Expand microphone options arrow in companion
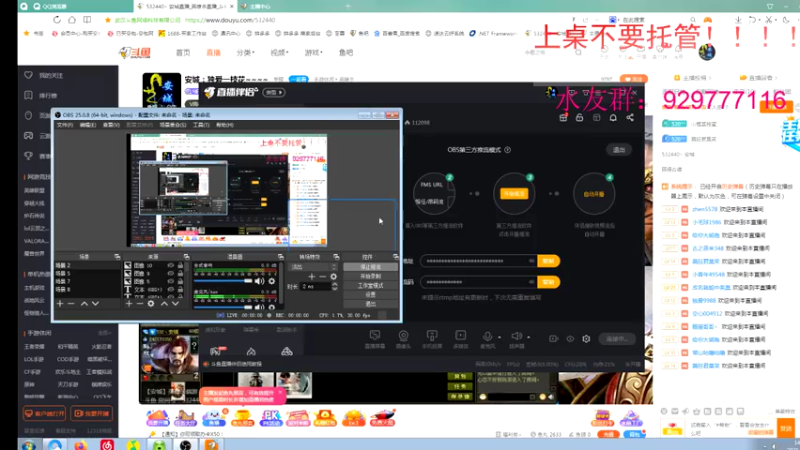 tap(499, 337)
